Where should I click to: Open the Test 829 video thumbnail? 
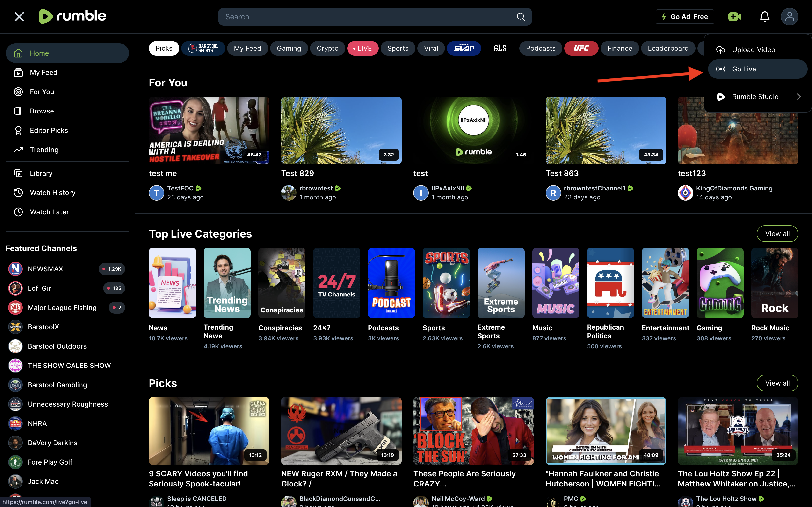[x=341, y=130]
